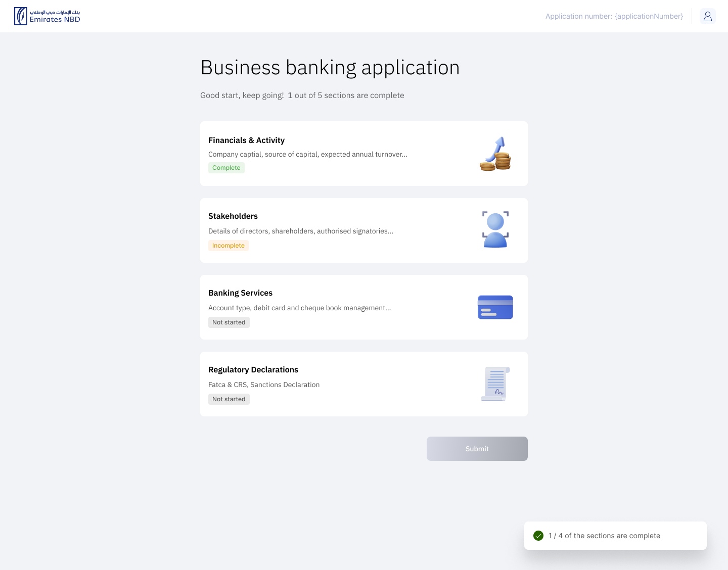Open the Stakeholders section heading
Screen dimensions: 728x570
[x=233, y=216]
